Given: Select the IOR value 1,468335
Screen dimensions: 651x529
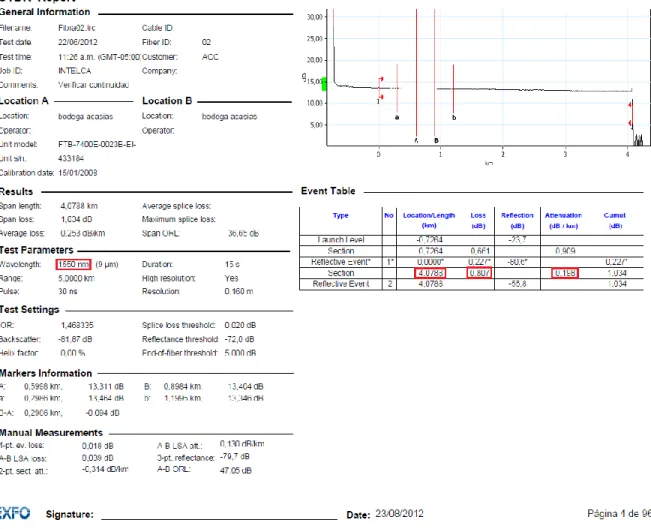Looking at the screenshot, I should pyautogui.click(x=77, y=325).
